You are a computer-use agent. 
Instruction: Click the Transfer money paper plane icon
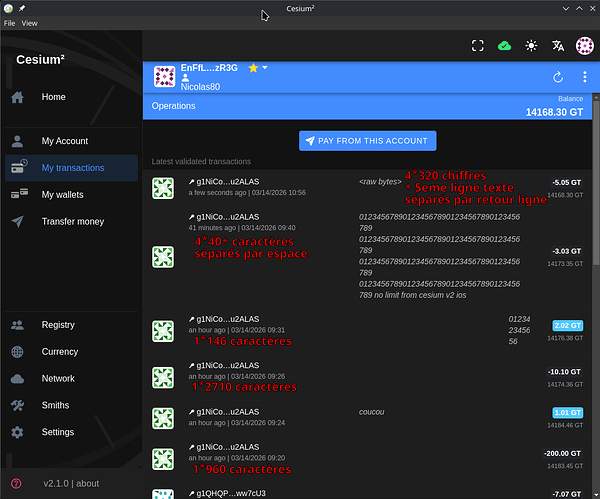[18, 222]
